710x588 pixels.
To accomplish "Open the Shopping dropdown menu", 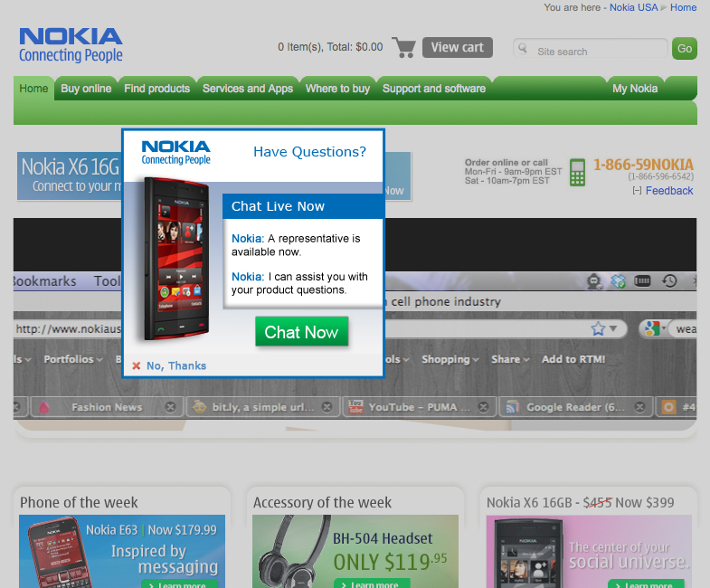I will [450, 359].
